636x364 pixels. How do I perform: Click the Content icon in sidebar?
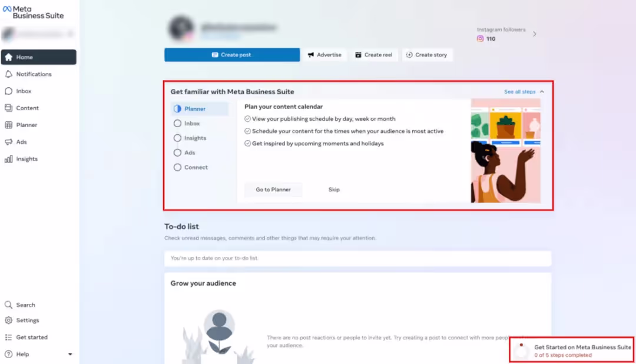click(8, 108)
